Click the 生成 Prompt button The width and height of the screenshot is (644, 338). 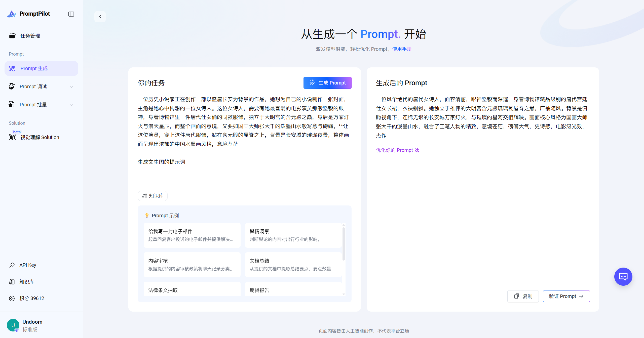[x=327, y=83]
